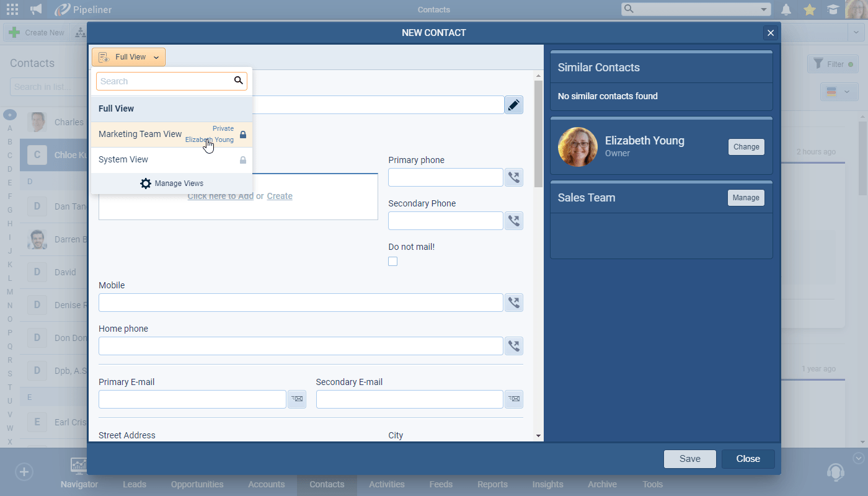
Task: Click the email icon beside Primary E-mail
Action: point(297,399)
